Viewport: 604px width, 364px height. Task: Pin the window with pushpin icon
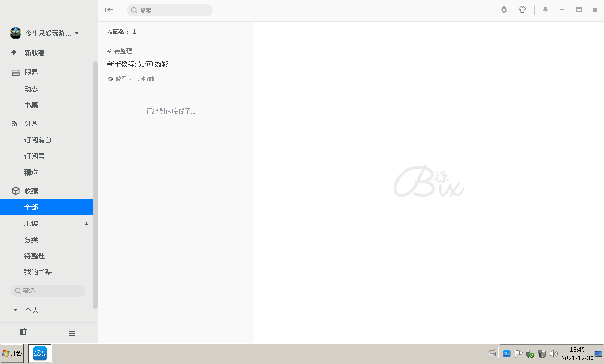coord(545,10)
